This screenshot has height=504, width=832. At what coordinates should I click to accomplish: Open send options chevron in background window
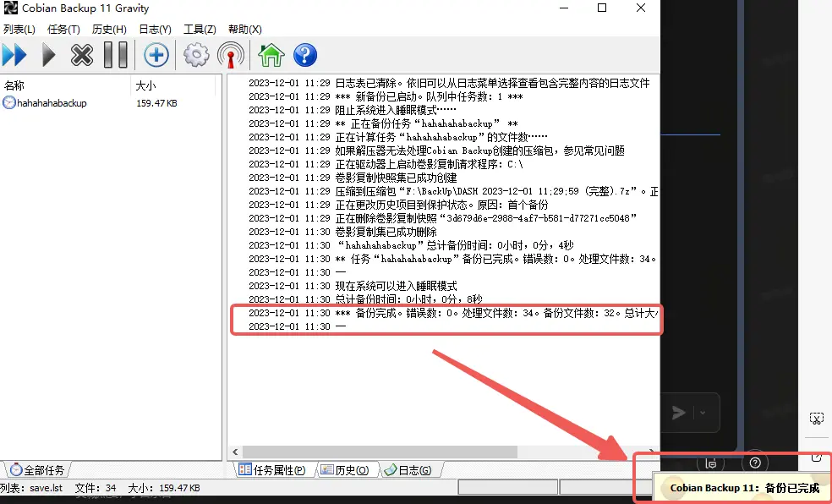coord(703,412)
